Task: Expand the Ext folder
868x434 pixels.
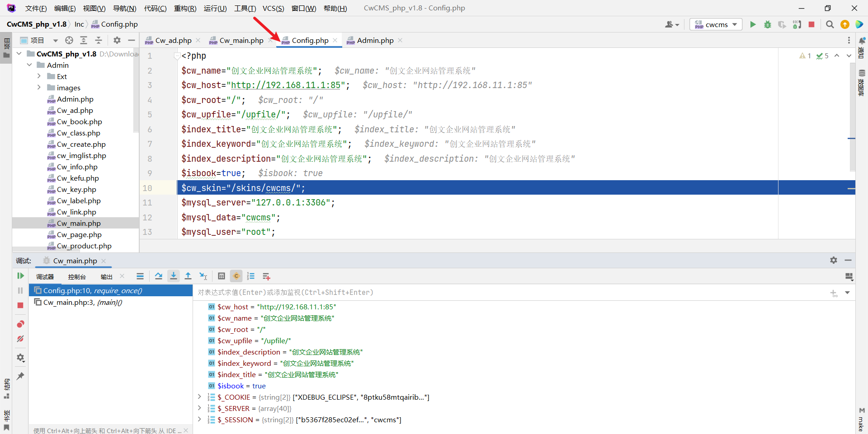Action: click(x=39, y=76)
